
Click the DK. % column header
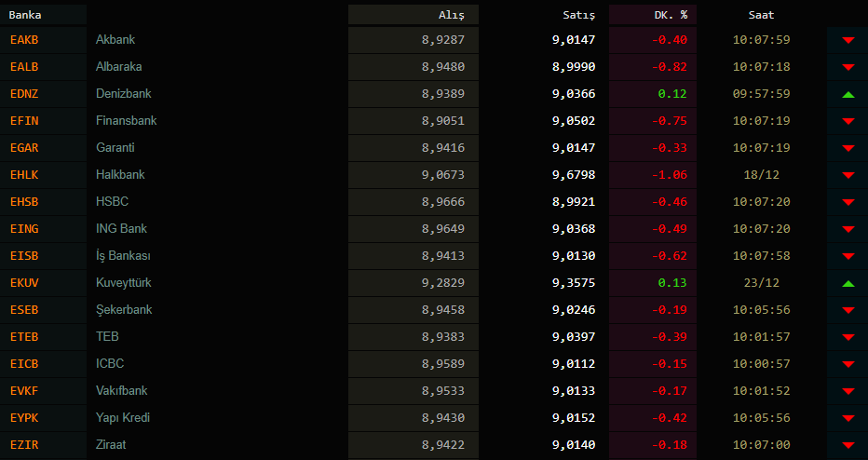(670, 15)
